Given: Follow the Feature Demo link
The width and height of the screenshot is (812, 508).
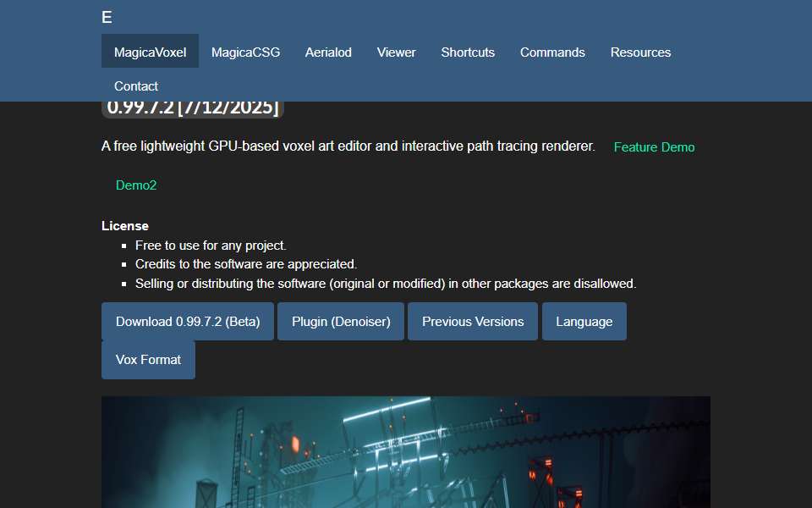Looking at the screenshot, I should click(654, 147).
